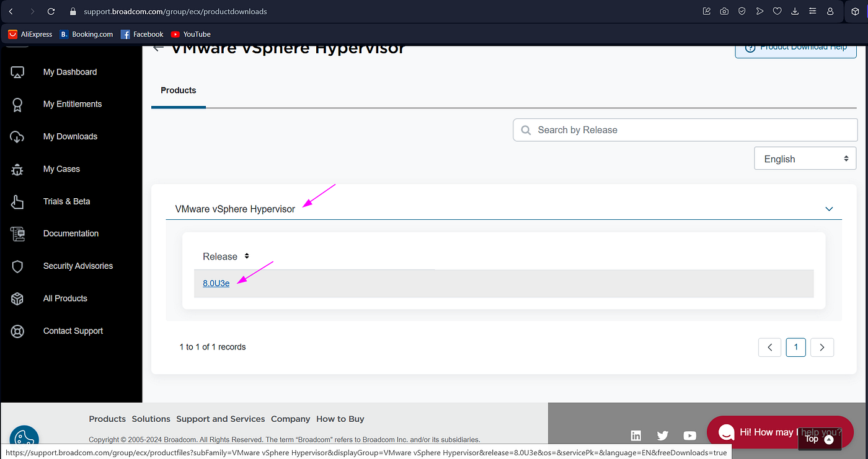
Task: Open My Downloads in sidebar
Action: 70,136
